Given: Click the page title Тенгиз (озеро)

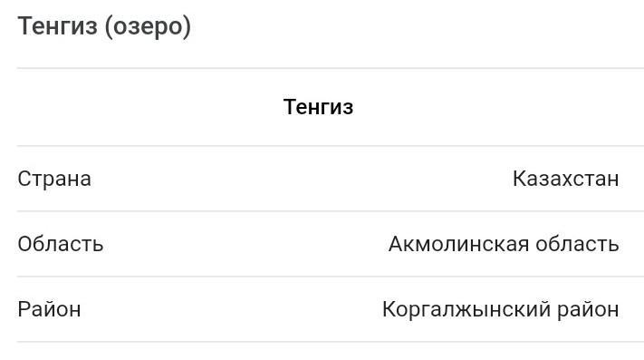Looking at the screenshot, I should pos(104,26).
